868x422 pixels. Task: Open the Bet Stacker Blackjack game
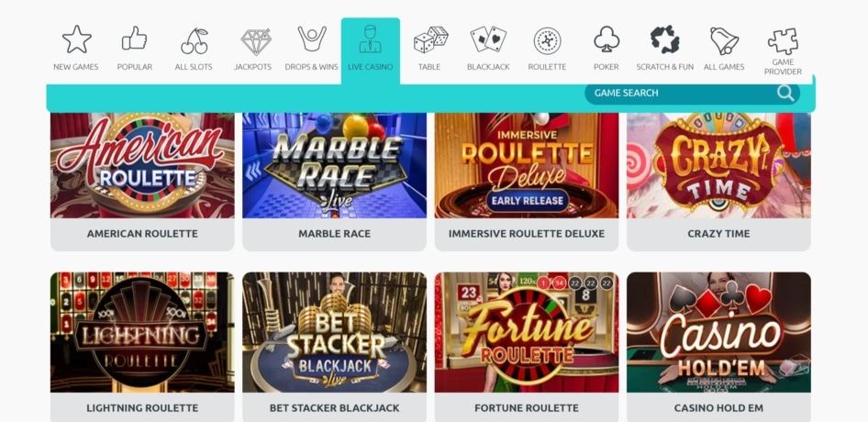click(x=334, y=347)
